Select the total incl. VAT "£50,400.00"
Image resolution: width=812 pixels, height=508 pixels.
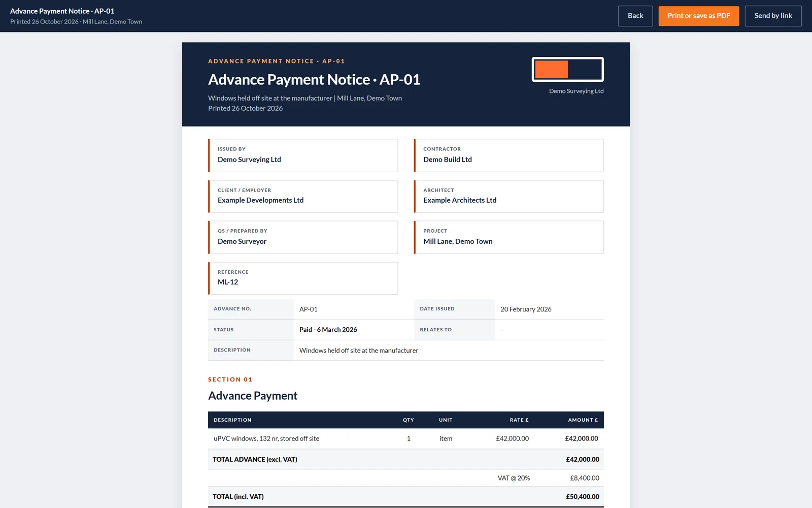tap(583, 497)
